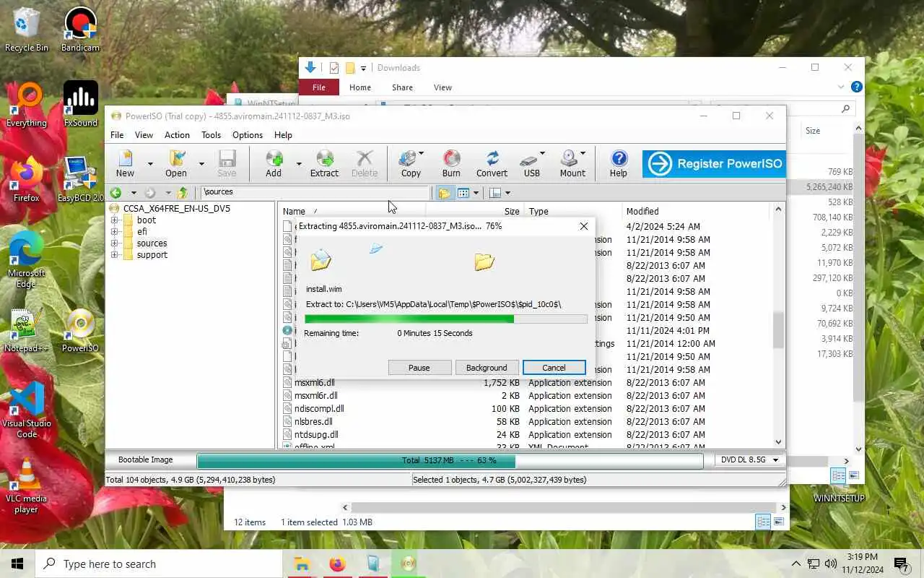Image resolution: width=924 pixels, height=578 pixels.
Task: Open the Visual Studio Code desktop icon
Action: pos(27,409)
